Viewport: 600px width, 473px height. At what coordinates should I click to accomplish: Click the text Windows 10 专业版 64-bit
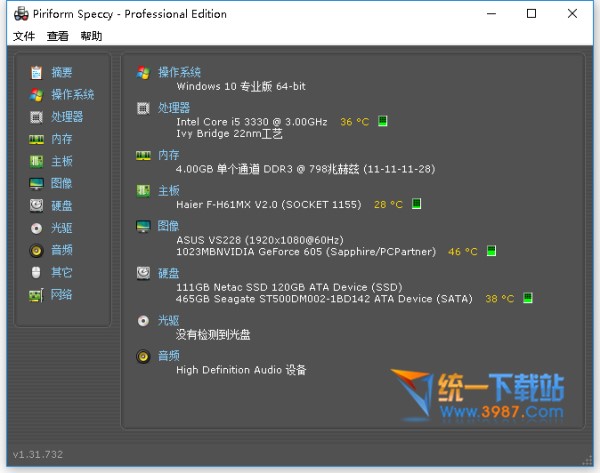point(241,86)
